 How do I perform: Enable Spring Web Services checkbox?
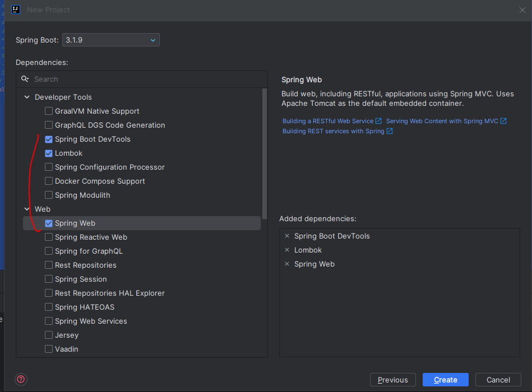pos(49,321)
